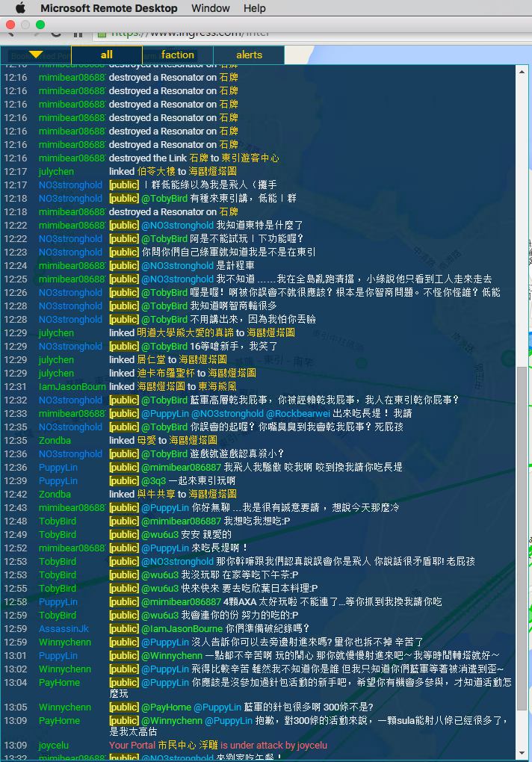Click sender PayHome at 13:04
Viewport: 532px width, 762px height.
[x=59, y=683]
